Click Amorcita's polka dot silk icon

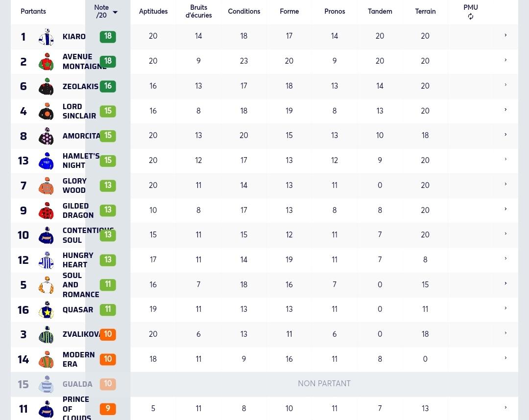pyautogui.click(x=46, y=136)
